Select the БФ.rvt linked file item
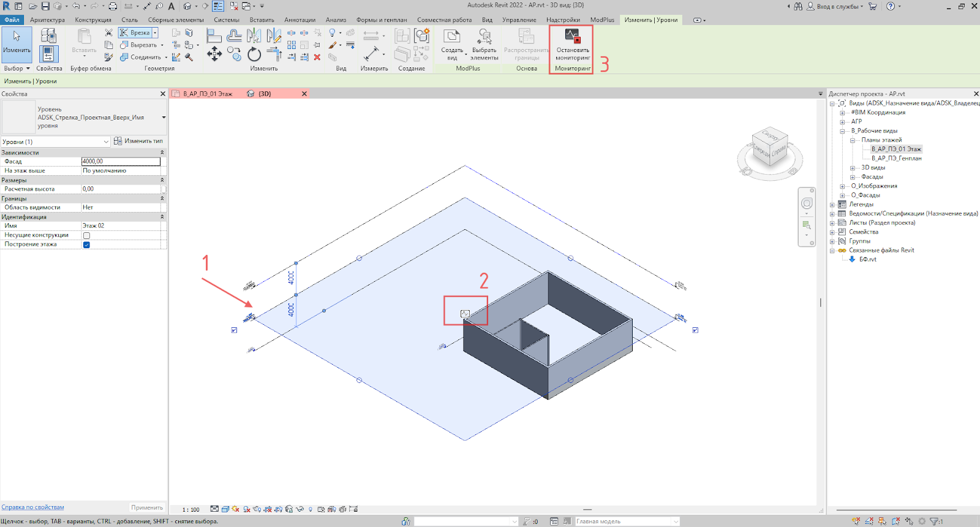Image resolution: width=980 pixels, height=527 pixels. click(867, 259)
